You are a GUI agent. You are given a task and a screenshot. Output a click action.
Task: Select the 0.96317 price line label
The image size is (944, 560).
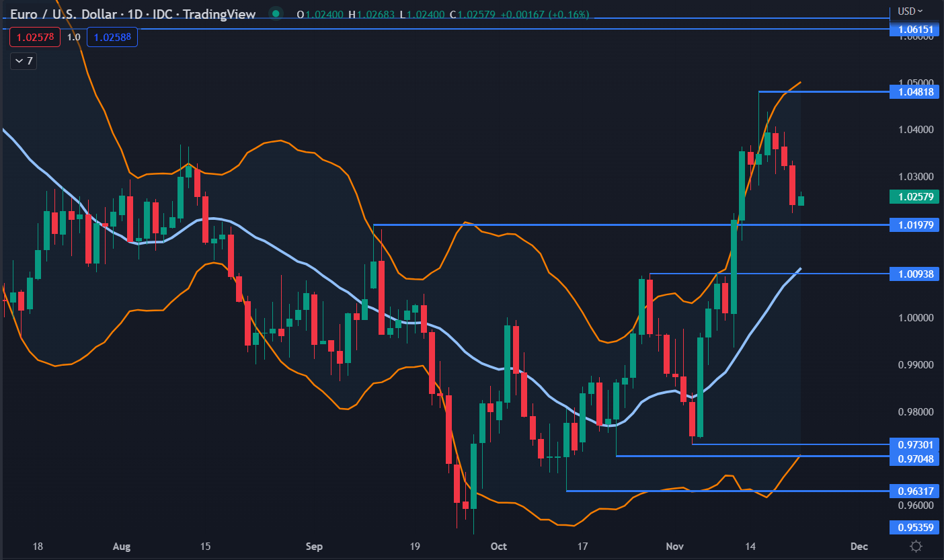click(914, 491)
